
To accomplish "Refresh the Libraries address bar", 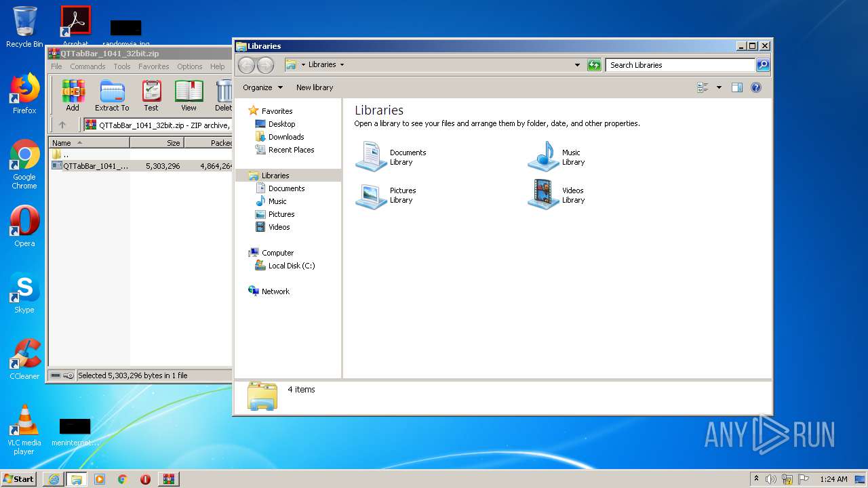I will point(594,65).
